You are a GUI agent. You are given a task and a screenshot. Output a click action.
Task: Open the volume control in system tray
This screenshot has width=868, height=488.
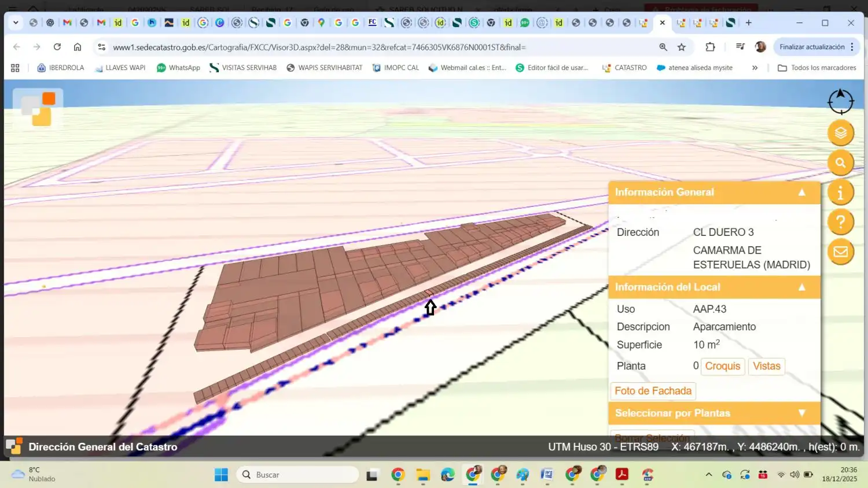[795, 475]
